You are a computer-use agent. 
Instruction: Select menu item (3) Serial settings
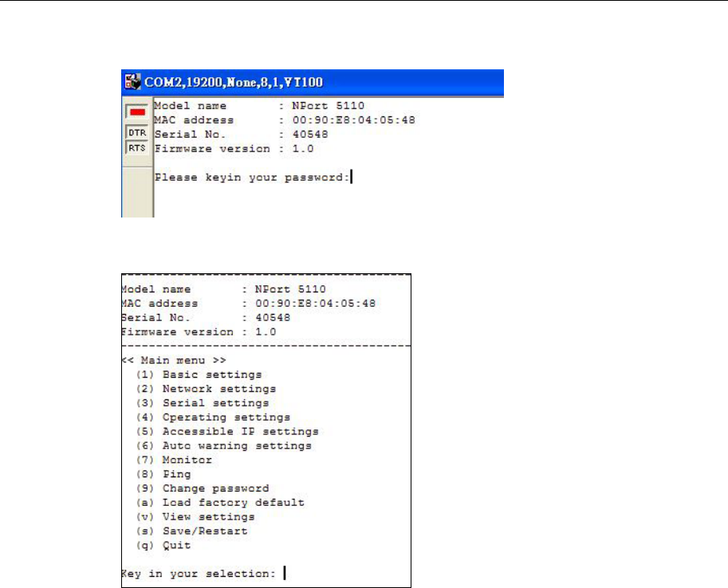pyautogui.click(x=203, y=403)
